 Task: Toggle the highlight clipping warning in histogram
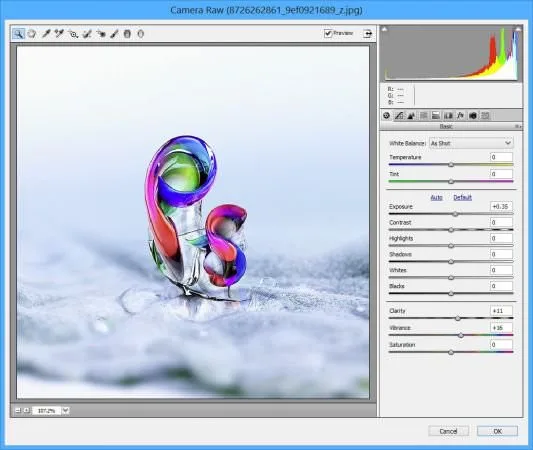click(x=518, y=29)
